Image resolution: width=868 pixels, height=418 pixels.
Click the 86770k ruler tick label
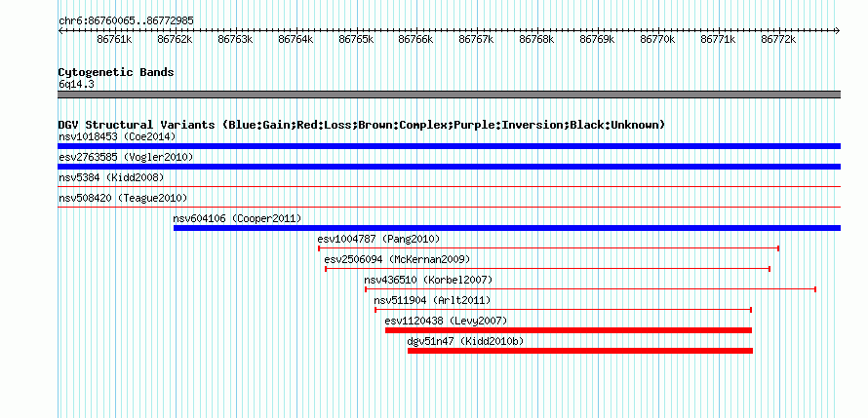pyautogui.click(x=657, y=39)
